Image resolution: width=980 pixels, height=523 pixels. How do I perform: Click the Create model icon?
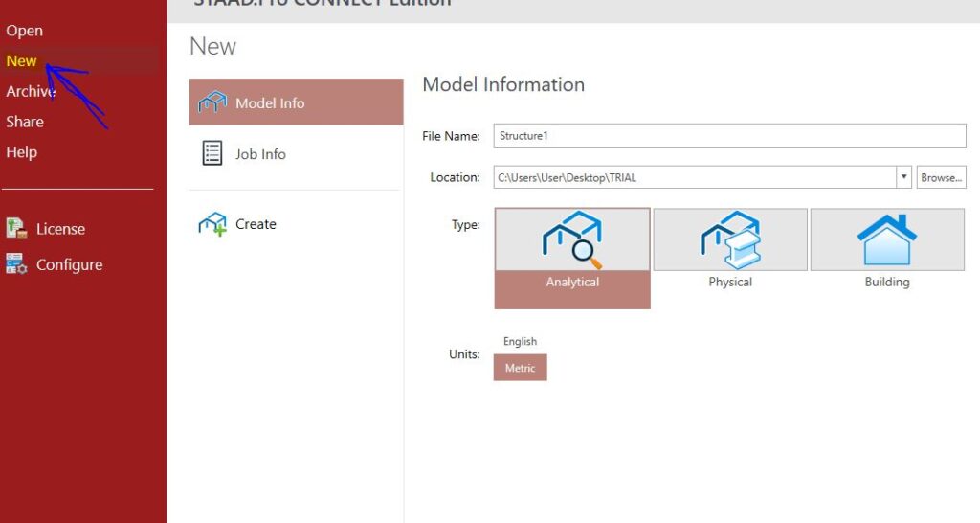(212, 224)
